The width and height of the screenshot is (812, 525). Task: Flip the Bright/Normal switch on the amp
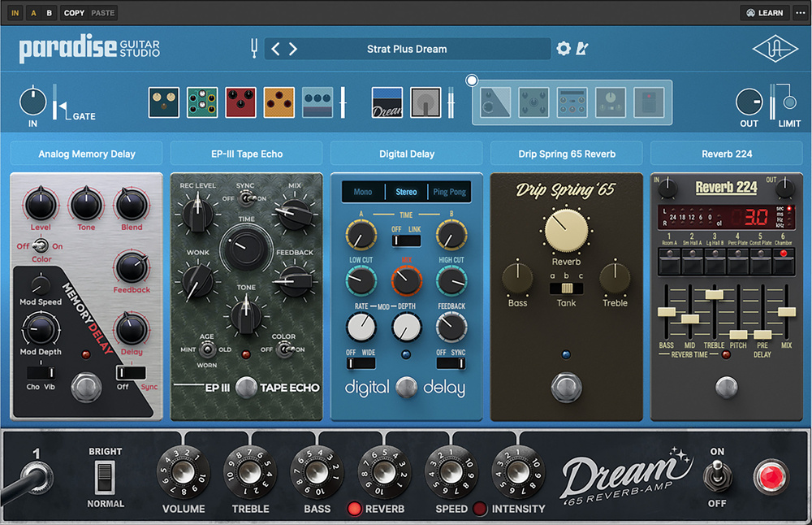(106, 477)
